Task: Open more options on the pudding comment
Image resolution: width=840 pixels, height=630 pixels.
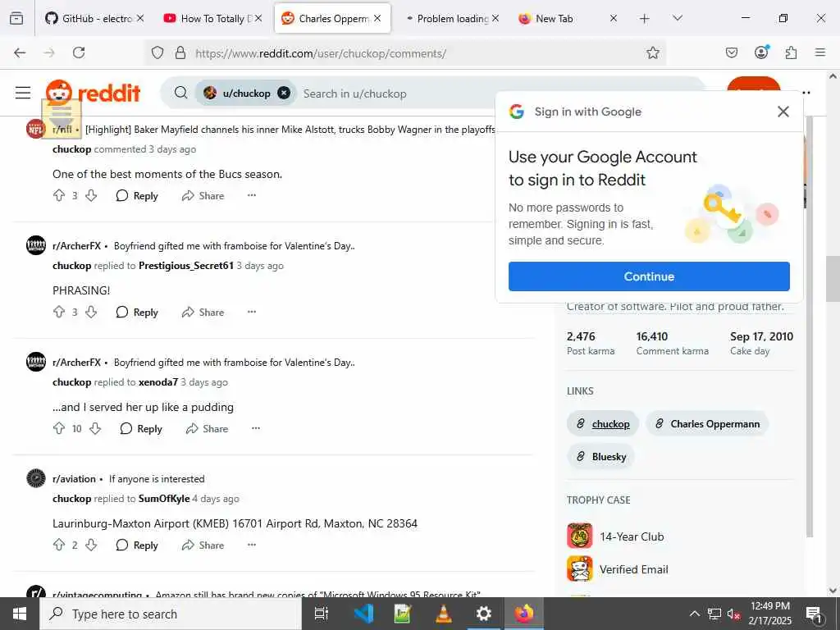Action: click(x=256, y=428)
